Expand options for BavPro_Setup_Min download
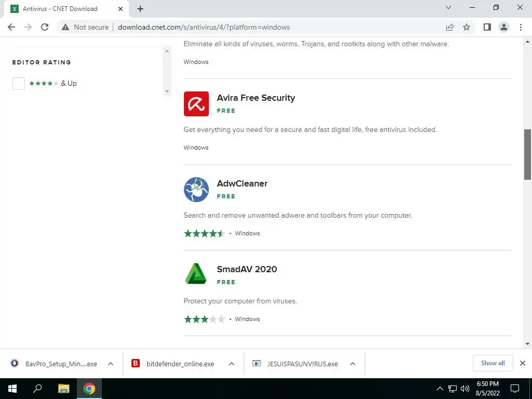The height and width of the screenshot is (399, 532). click(111, 364)
